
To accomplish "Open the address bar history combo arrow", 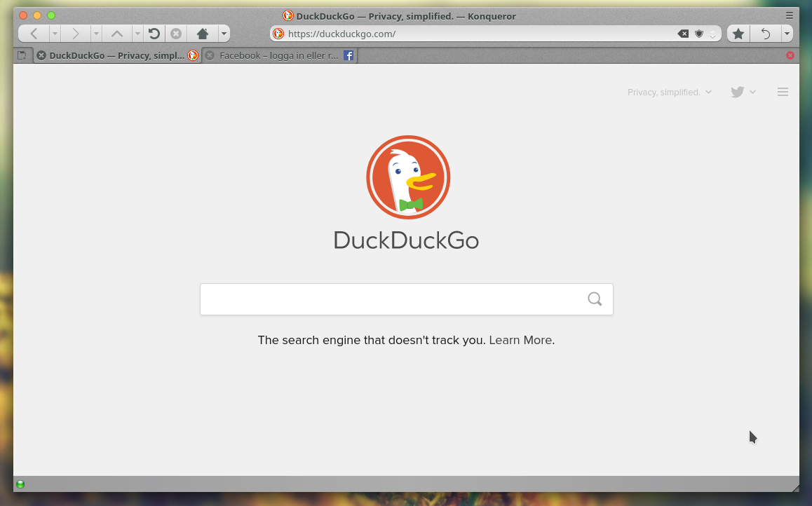I will point(712,34).
